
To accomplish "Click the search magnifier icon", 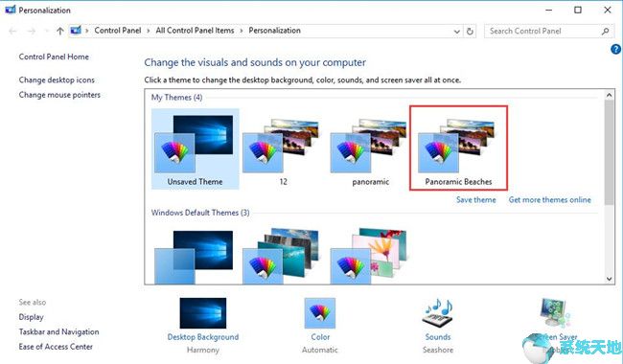I will (x=605, y=31).
